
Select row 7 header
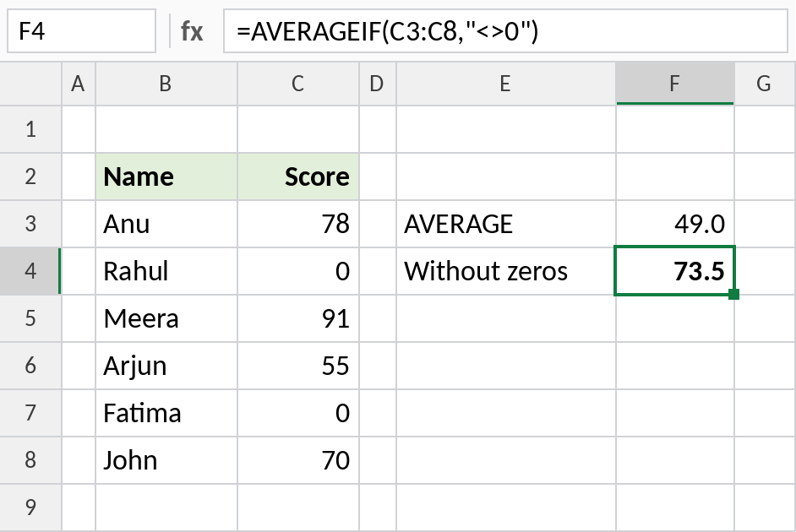tap(30, 412)
